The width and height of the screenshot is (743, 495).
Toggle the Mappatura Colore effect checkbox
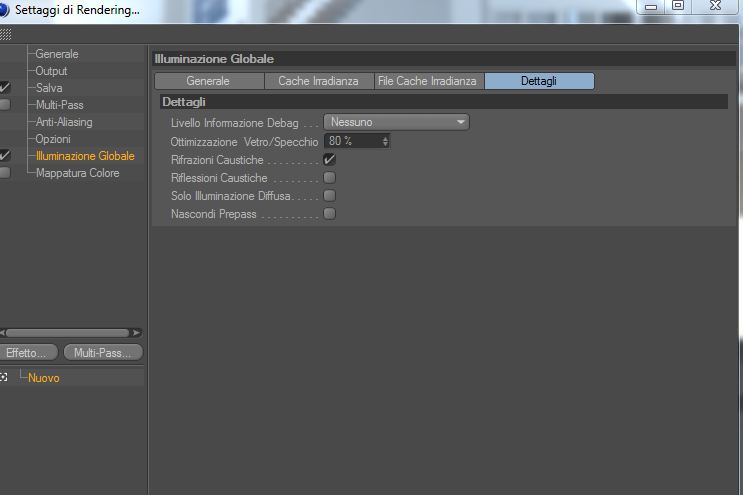[5, 173]
